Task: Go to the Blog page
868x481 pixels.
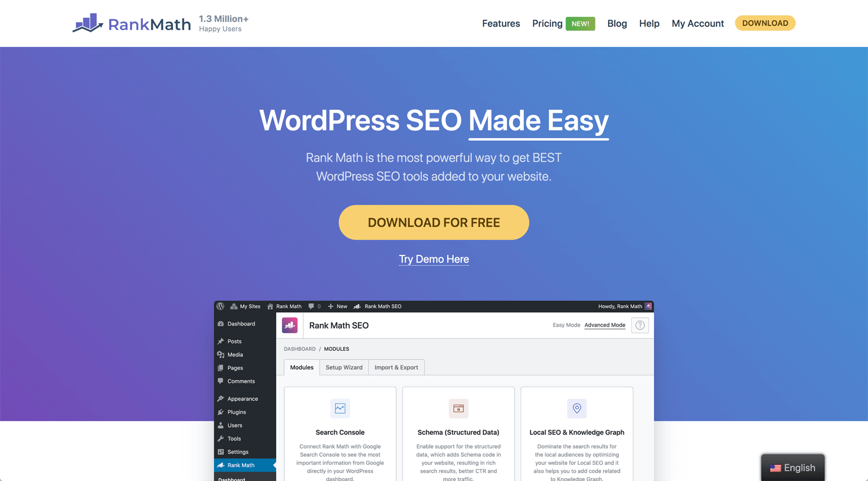Action: coord(617,23)
